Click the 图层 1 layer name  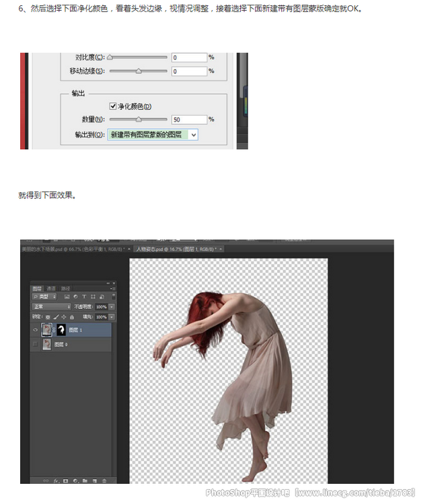click(x=75, y=330)
